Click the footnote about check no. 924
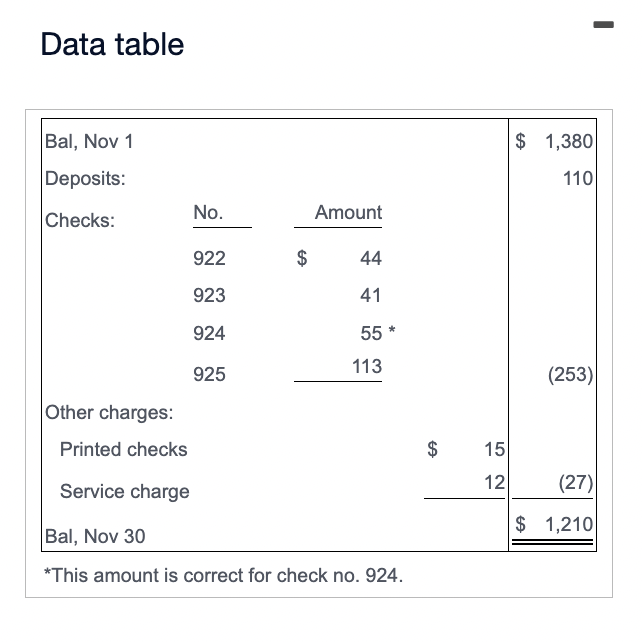The image size is (642, 642). 224,575
